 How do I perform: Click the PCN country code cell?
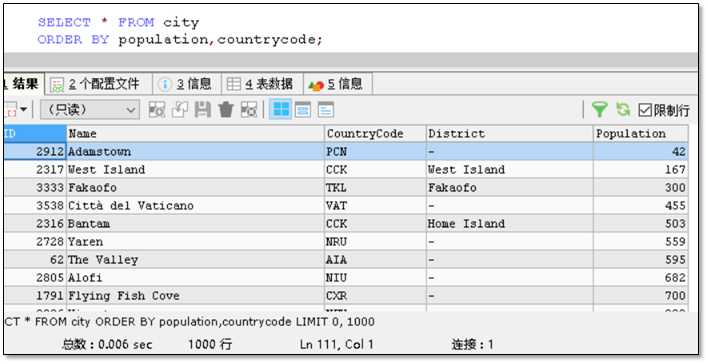coord(375,151)
